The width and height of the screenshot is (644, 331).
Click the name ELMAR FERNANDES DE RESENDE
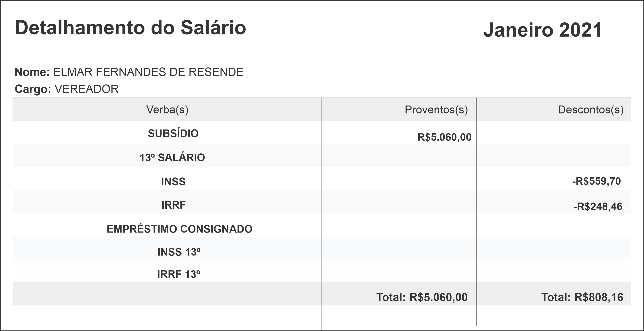(148, 72)
